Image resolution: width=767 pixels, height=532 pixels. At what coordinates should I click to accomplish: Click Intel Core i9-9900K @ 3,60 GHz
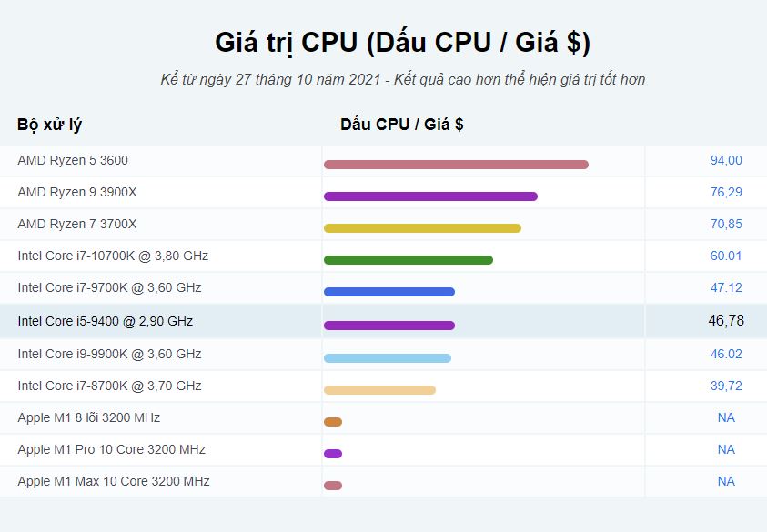(x=109, y=354)
